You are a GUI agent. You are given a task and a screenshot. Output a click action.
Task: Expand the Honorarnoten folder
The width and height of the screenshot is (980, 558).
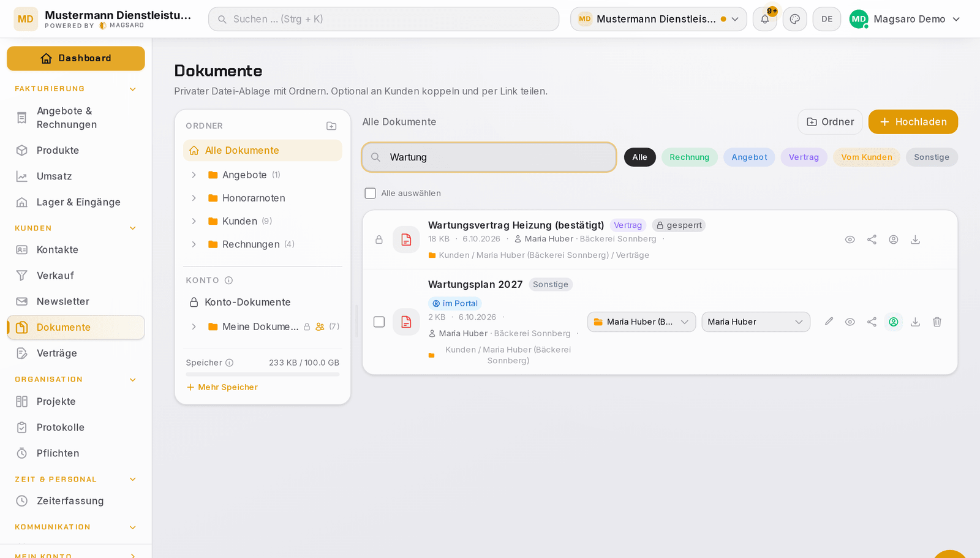coord(194,198)
